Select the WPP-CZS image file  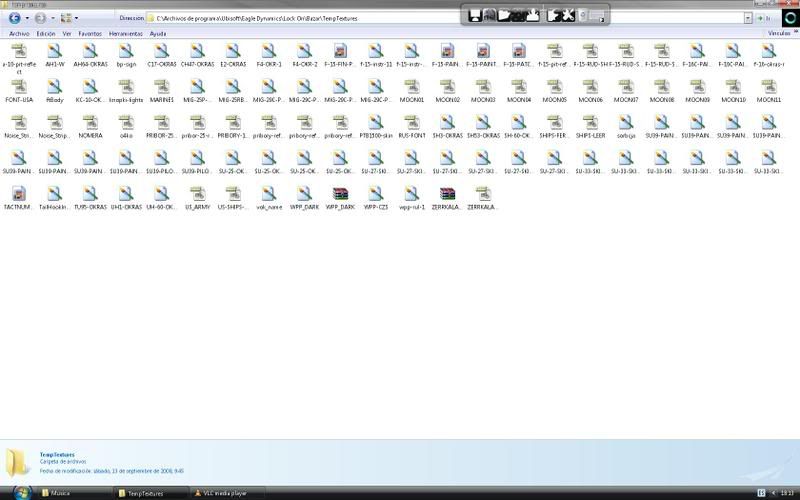[x=376, y=198]
